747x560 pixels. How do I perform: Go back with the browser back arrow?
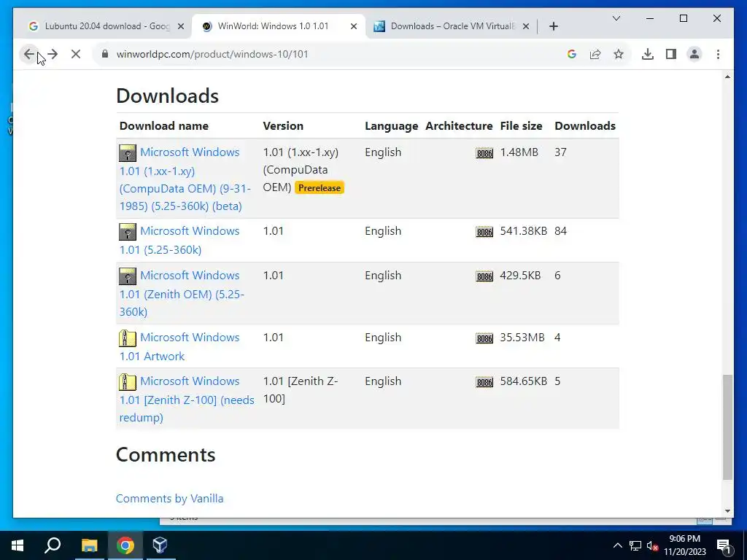pos(28,54)
